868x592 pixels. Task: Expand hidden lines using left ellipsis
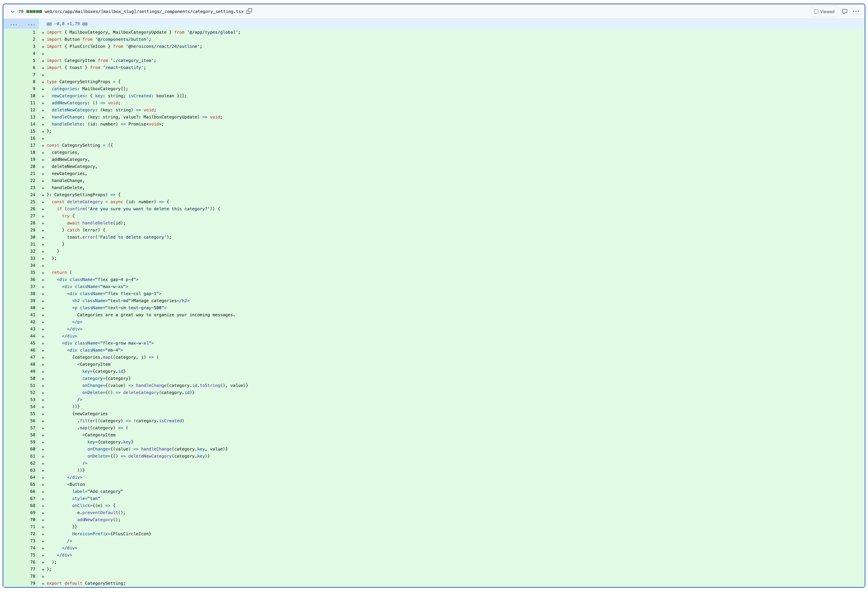[x=13, y=24]
